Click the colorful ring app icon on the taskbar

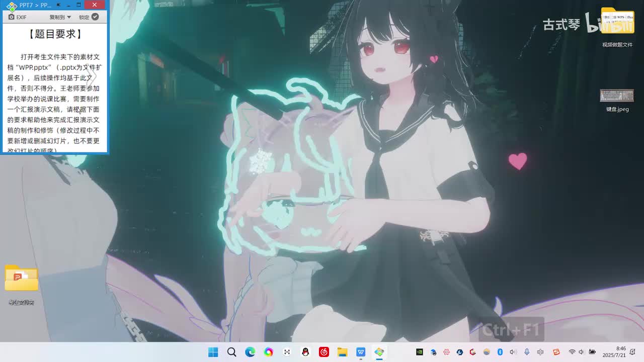(x=269, y=352)
